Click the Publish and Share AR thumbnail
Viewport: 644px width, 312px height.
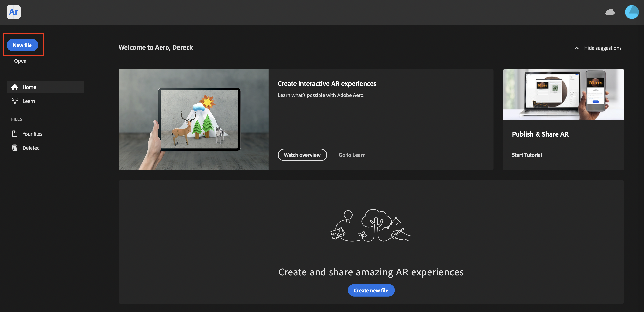[563, 94]
